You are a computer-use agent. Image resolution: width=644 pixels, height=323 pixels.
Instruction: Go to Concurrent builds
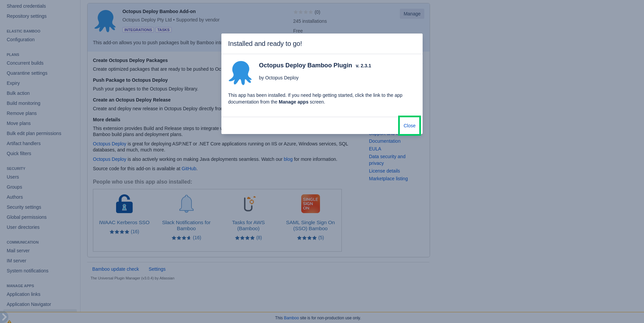(25, 63)
